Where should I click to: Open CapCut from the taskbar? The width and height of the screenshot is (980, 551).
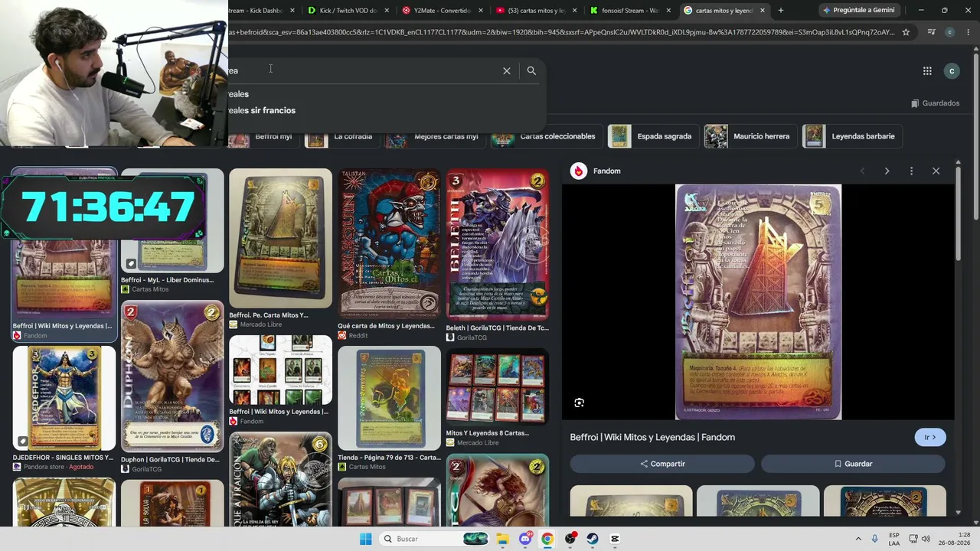coord(615,539)
